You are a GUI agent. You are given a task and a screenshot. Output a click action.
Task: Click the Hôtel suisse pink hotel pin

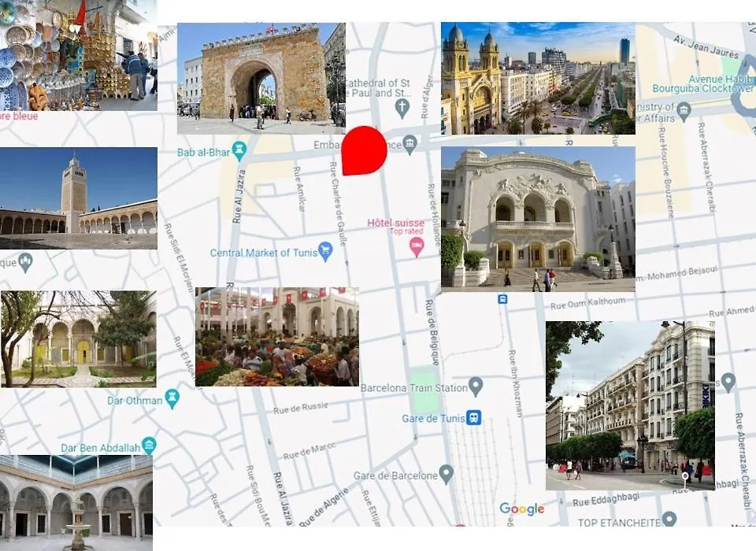[x=417, y=247]
